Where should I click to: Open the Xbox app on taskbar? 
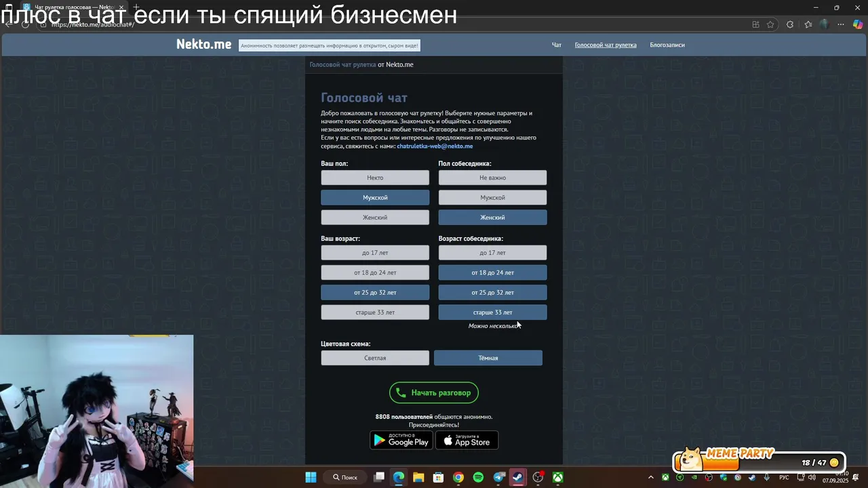(x=557, y=477)
